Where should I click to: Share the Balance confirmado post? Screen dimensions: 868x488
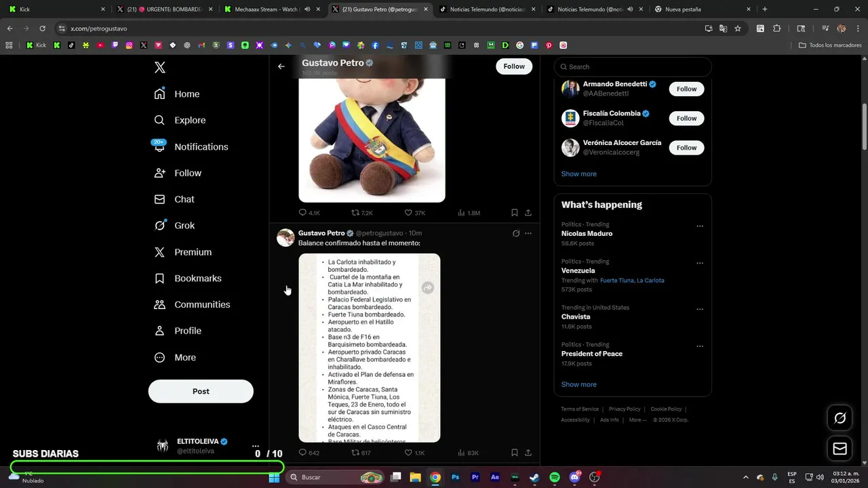click(x=528, y=453)
